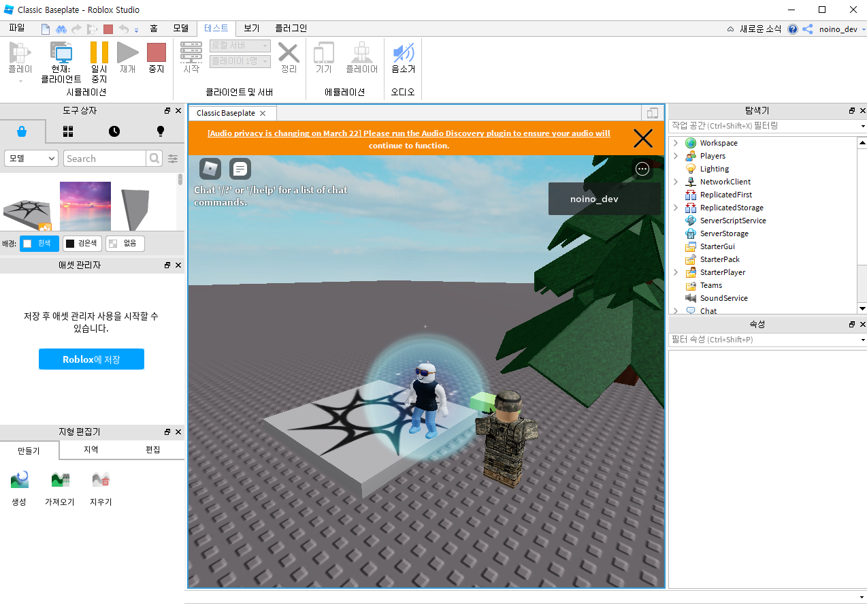Open the 모델 category dropdown in toolbox
Screen dimensions: 867x616
pos(31,158)
